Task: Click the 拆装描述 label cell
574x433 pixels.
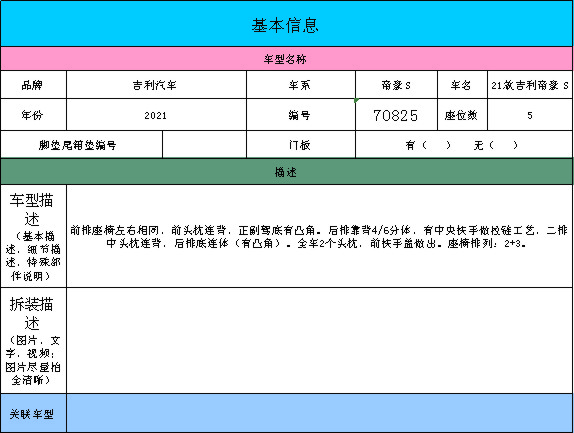Action: tap(33, 340)
